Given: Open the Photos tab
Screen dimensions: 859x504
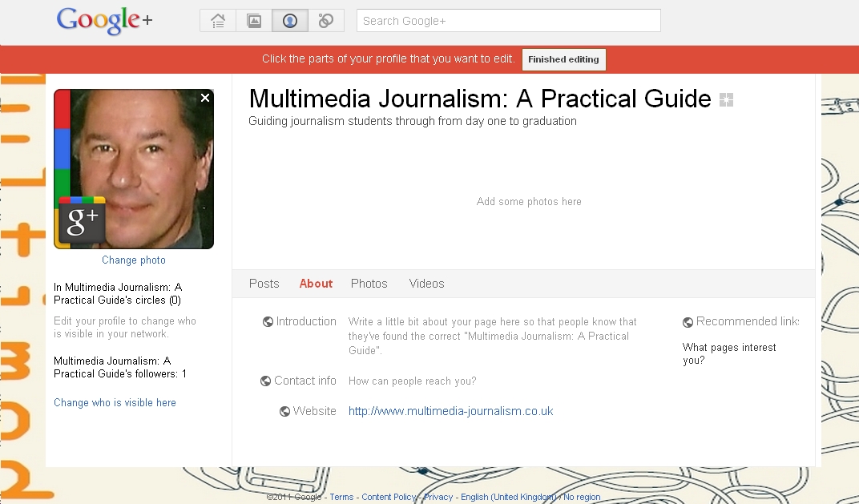Looking at the screenshot, I should pyautogui.click(x=369, y=284).
